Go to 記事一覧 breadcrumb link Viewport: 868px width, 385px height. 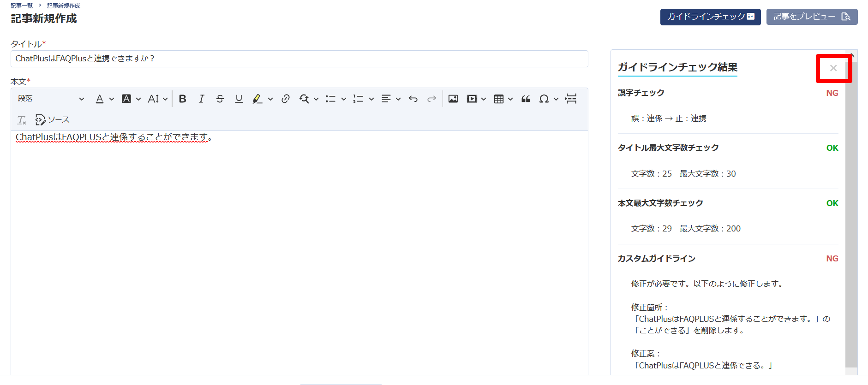[x=22, y=6]
